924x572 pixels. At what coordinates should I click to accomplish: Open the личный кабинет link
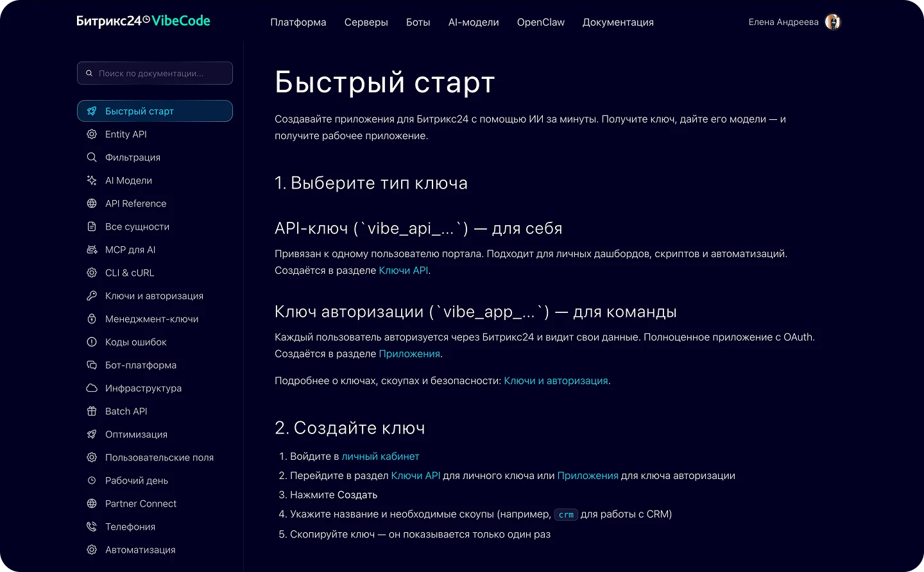(x=381, y=456)
